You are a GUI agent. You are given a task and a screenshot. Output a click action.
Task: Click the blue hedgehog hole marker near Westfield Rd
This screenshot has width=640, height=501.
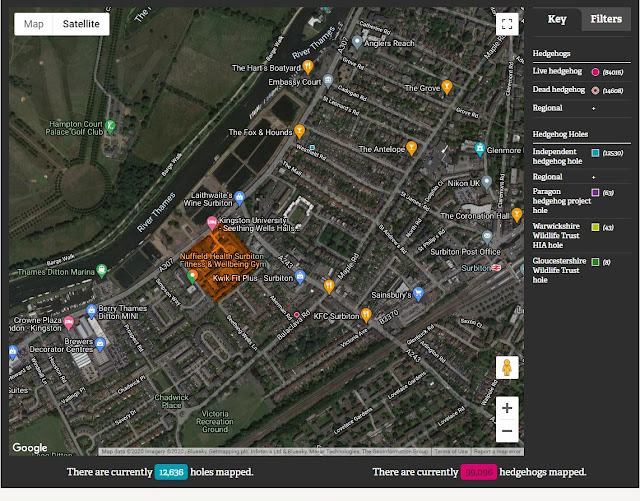(312, 147)
